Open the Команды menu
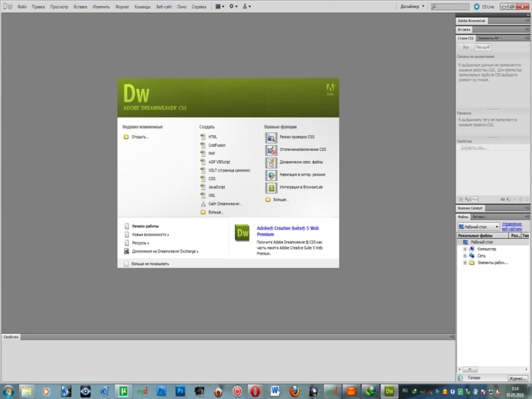The image size is (532, 399). click(x=142, y=7)
